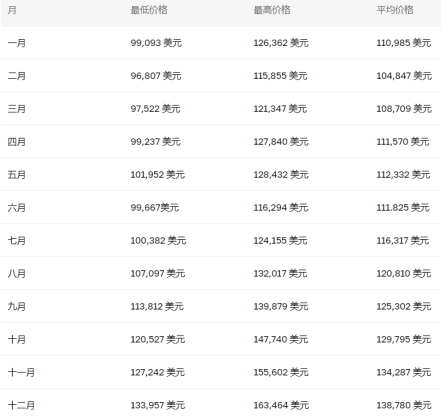
Task: Click the 最低价格 column header
Action: (149, 10)
